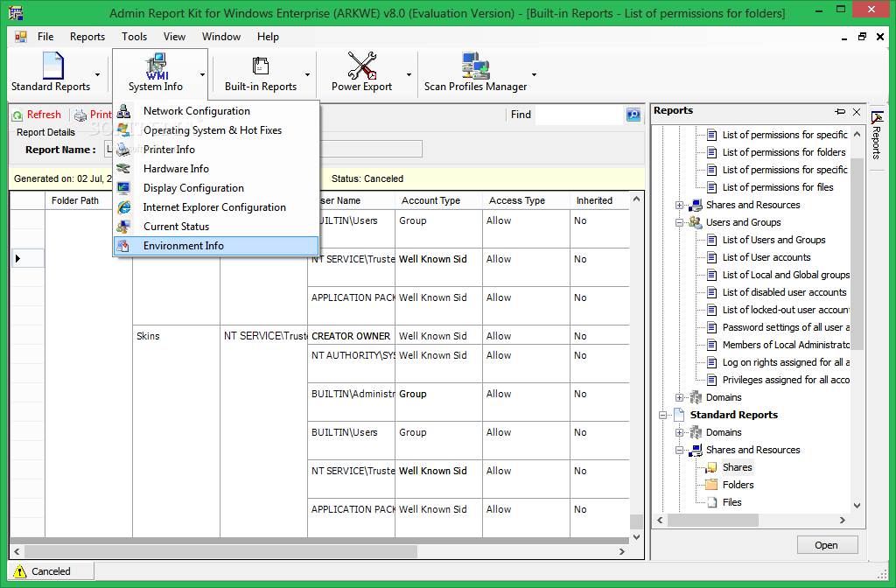Screen dimensions: 896x588
Task: Click the table scroll-down arrow
Action: pos(637,537)
